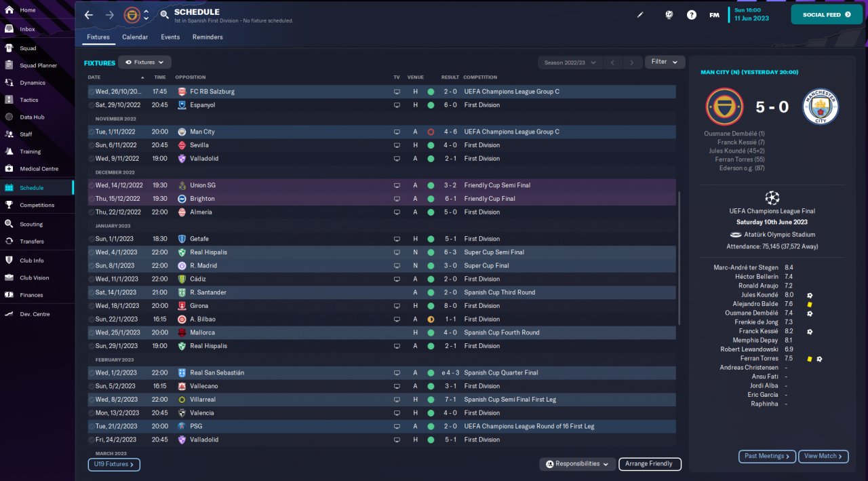The image size is (868, 481).
Task: Go forward with the right arrow
Action: point(110,14)
